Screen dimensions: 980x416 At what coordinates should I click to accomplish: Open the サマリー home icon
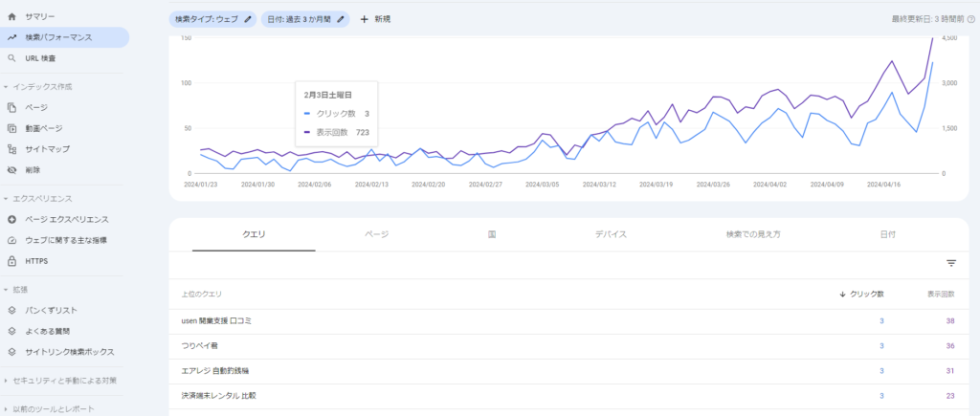click(x=11, y=17)
